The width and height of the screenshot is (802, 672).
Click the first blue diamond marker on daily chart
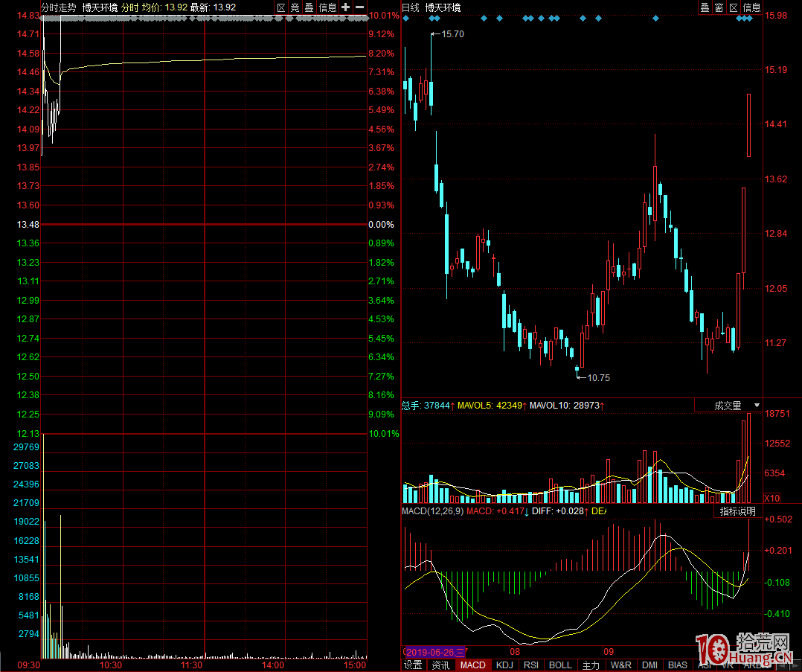405,19
